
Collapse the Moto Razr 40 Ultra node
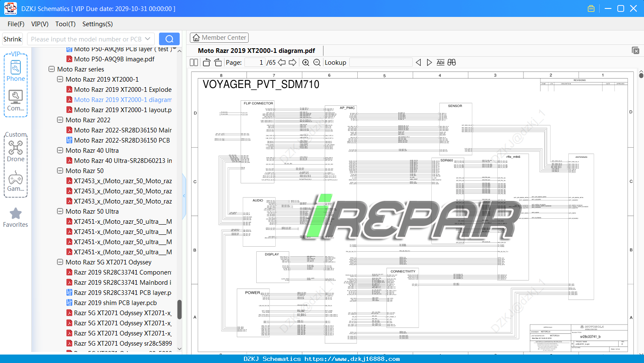coord(60,150)
